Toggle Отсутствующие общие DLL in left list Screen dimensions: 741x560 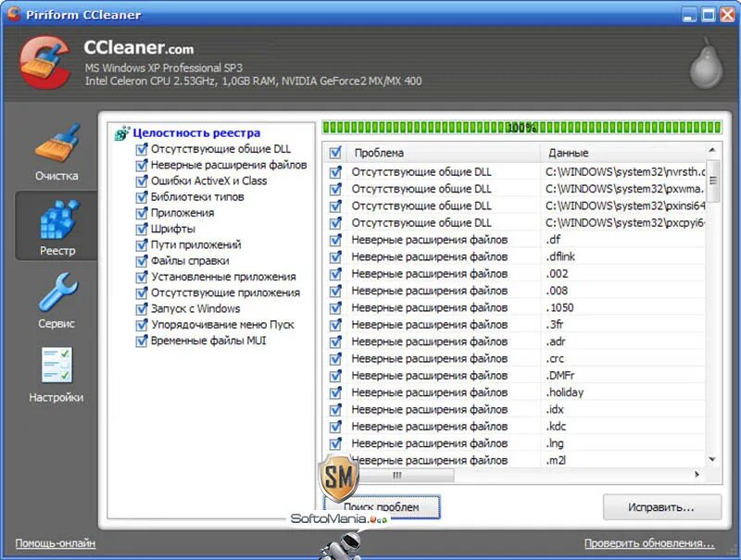coord(142,150)
